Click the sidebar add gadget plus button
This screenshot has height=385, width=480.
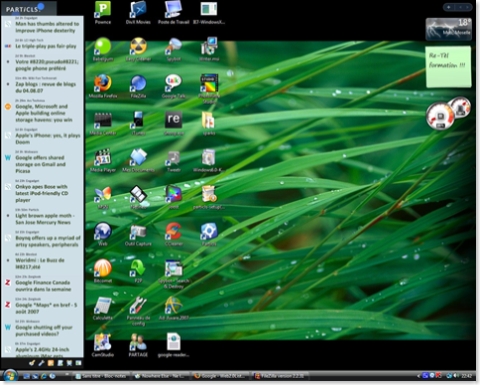click(449, 7)
